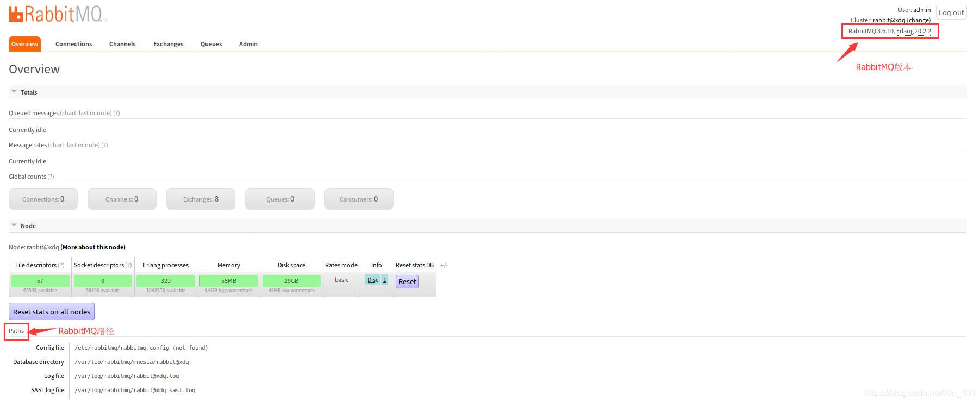Open the Queues: 0 count box

tap(280, 199)
